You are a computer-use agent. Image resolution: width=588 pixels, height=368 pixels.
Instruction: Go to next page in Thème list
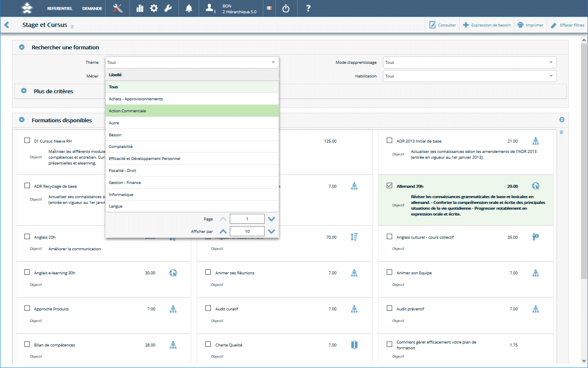point(271,219)
